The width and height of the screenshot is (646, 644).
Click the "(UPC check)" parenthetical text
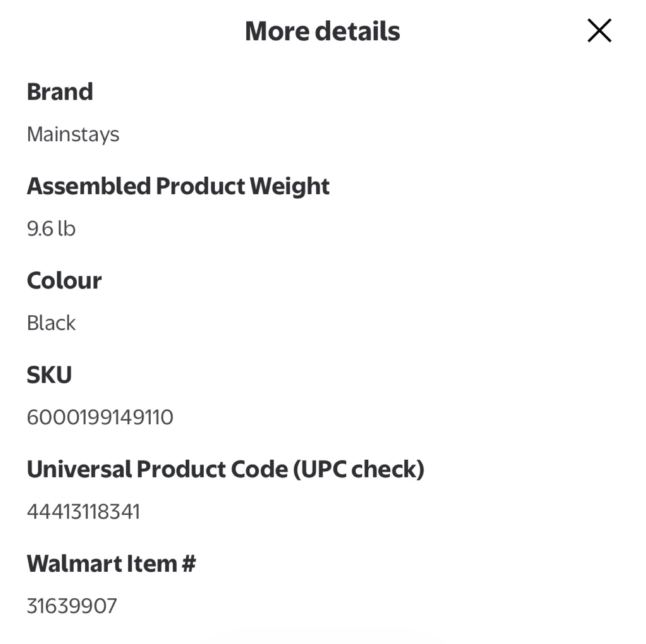coord(358,470)
